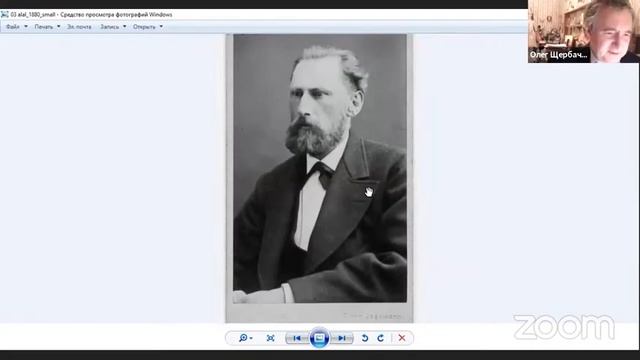Click the Эл. почта menu item
The width and height of the screenshot is (640, 360).
(79, 27)
